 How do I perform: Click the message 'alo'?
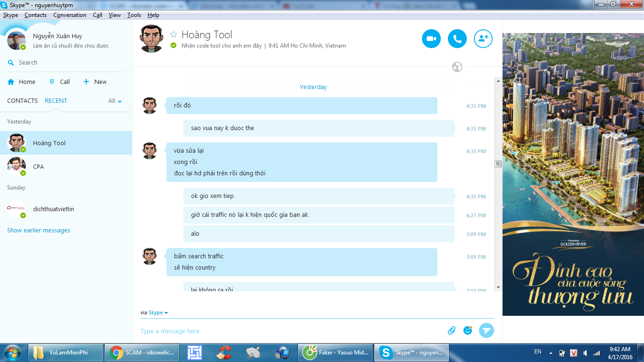319,234
